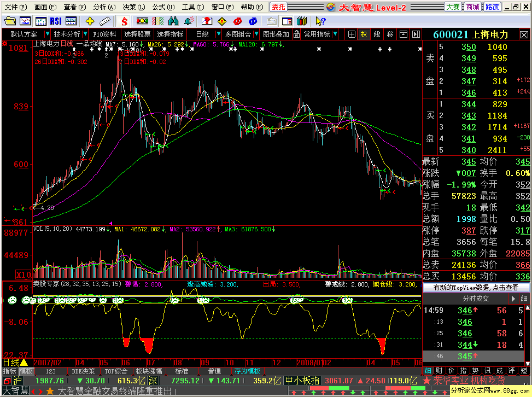Screen dimensions: 532x397
Task: Switch to the 板块涨幅 tab
Action: 149,371
